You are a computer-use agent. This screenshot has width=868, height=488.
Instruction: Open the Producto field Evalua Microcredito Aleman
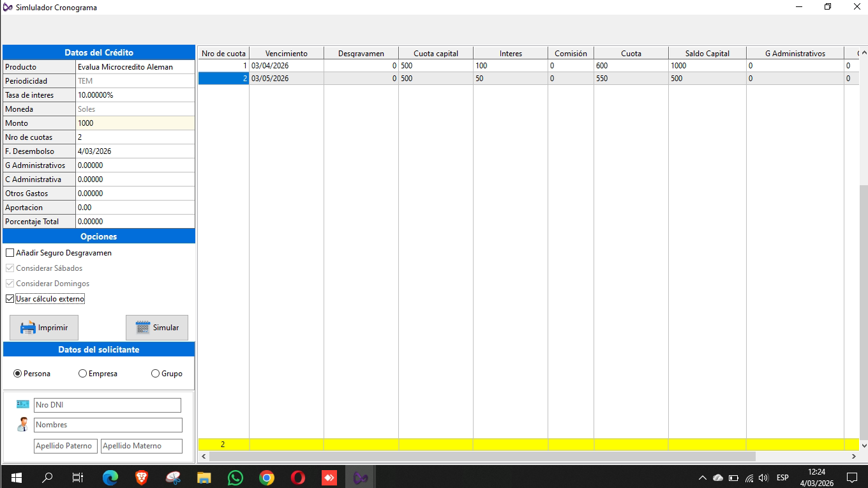[135, 67]
